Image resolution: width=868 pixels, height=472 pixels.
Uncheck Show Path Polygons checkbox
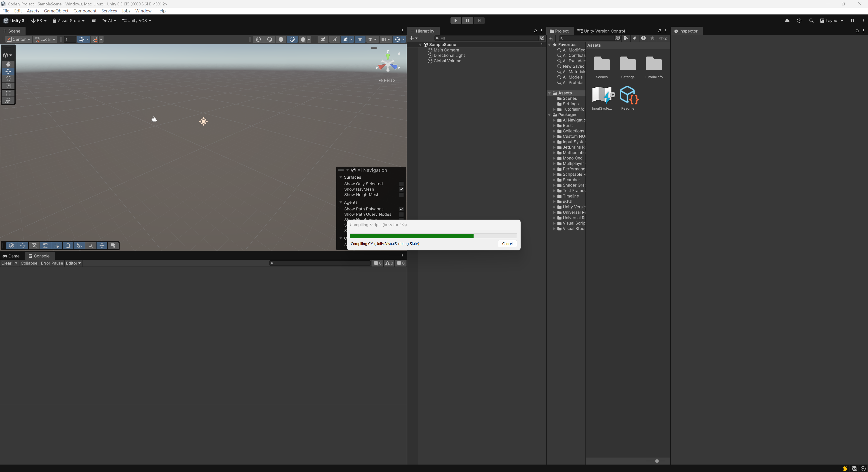pos(401,209)
